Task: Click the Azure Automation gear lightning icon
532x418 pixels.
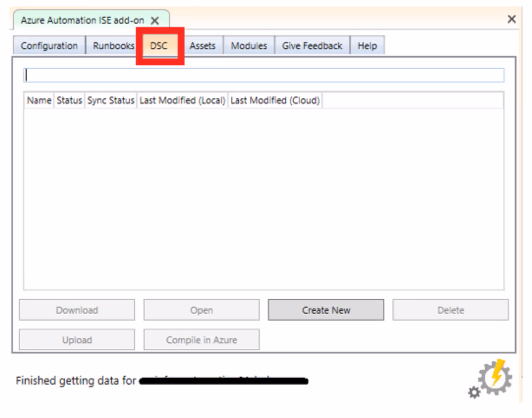Action: tap(490, 379)
